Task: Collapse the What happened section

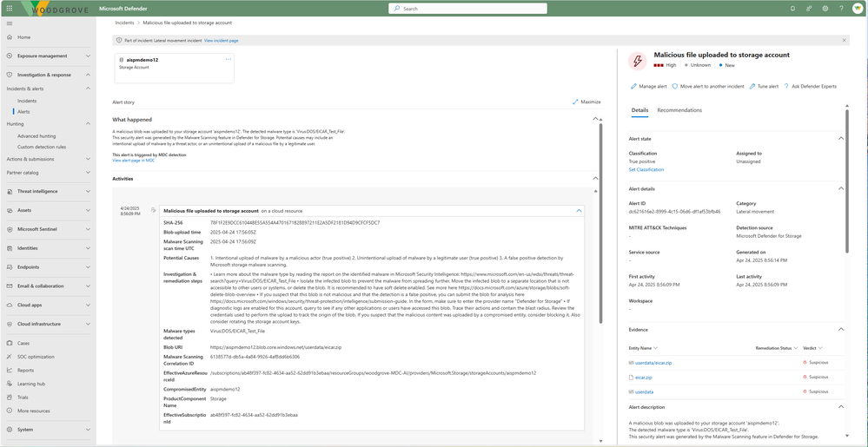Action: [x=595, y=119]
